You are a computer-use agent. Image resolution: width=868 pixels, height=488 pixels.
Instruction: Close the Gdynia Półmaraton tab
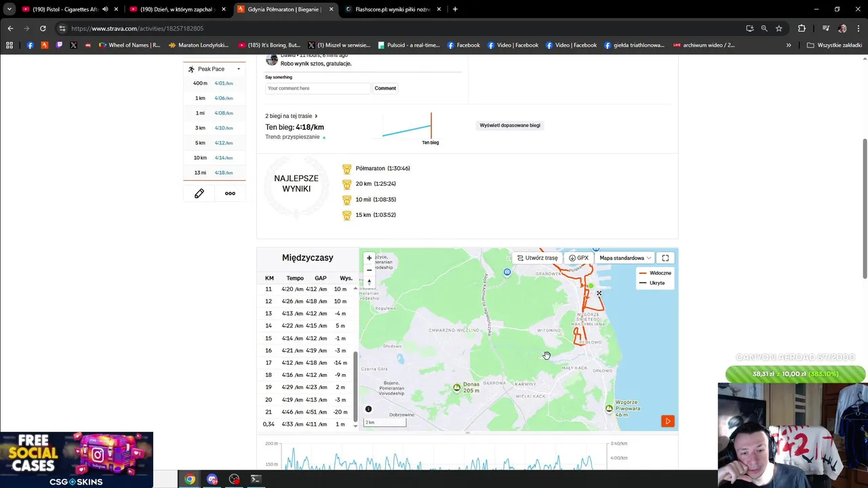pyautogui.click(x=331, y=9)
